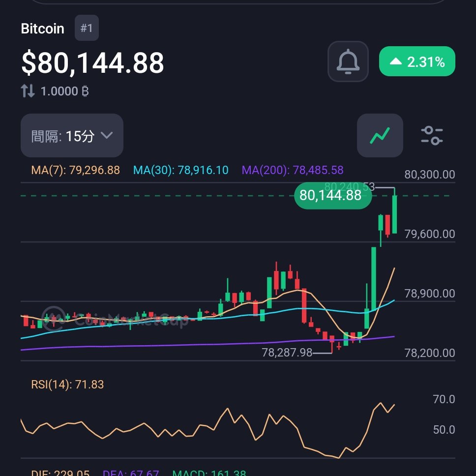Tap the 79,600.00 axis label

coord(430,234)
